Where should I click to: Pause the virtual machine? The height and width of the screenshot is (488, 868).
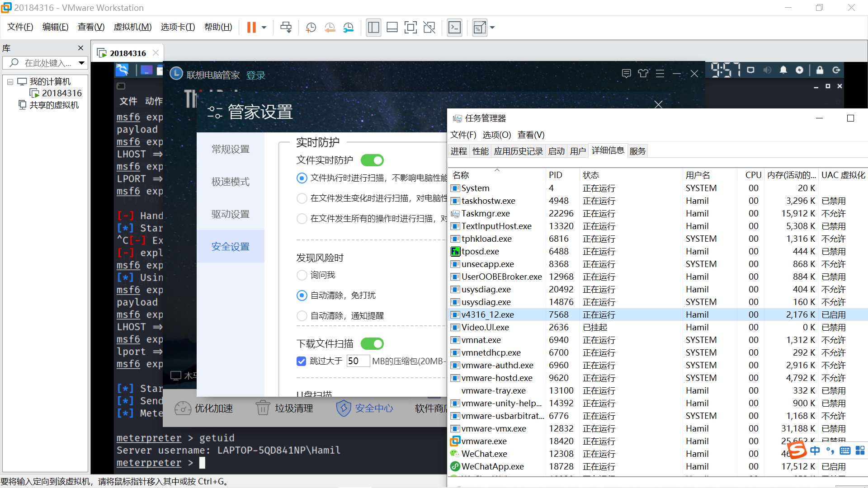pyautogui.click(x=251, y=28)
